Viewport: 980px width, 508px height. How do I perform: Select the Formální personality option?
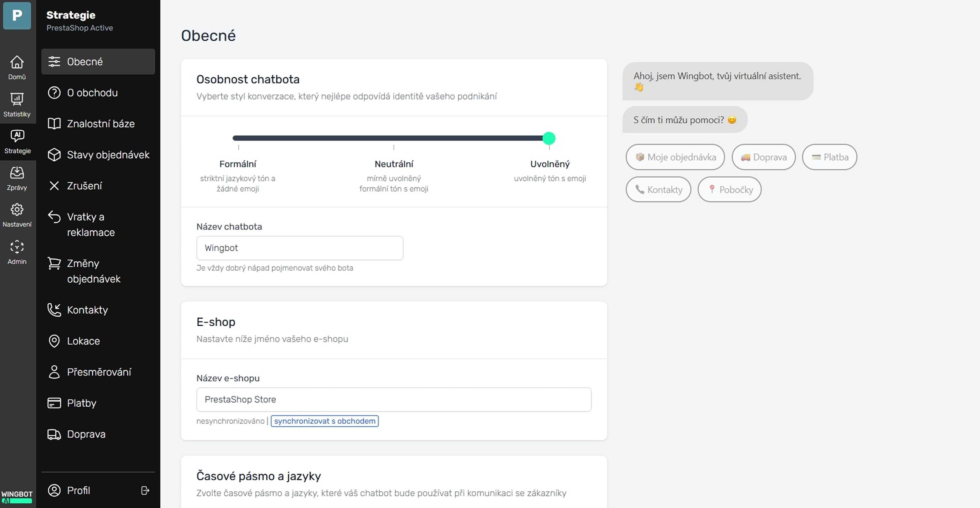point(238,164)
